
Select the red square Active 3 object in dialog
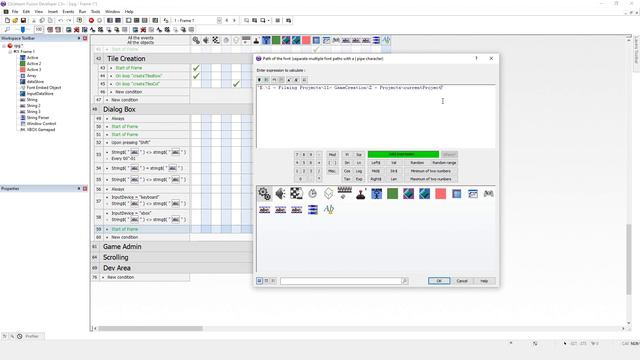click(x=440, y=193)
